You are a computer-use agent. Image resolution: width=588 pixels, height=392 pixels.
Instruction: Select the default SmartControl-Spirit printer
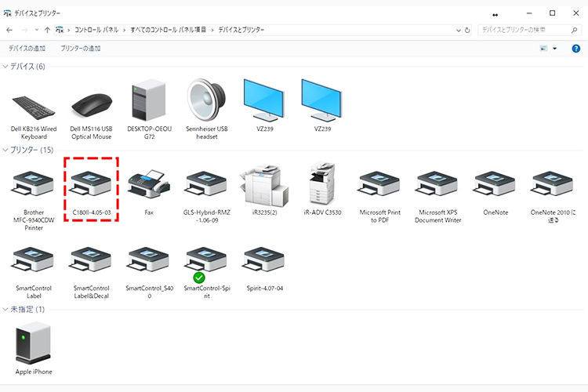click(x=207, y=272)
